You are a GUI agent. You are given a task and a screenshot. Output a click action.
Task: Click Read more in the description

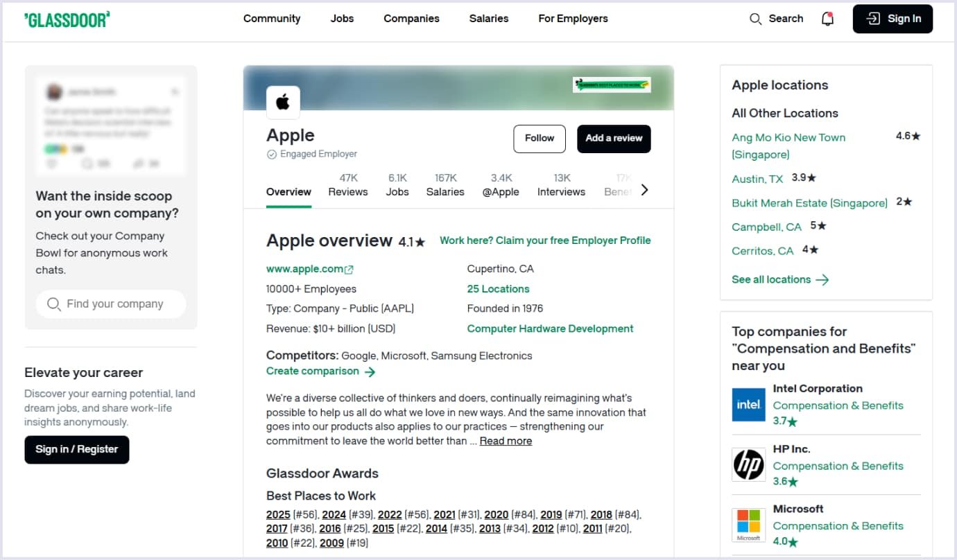(506, 441)
